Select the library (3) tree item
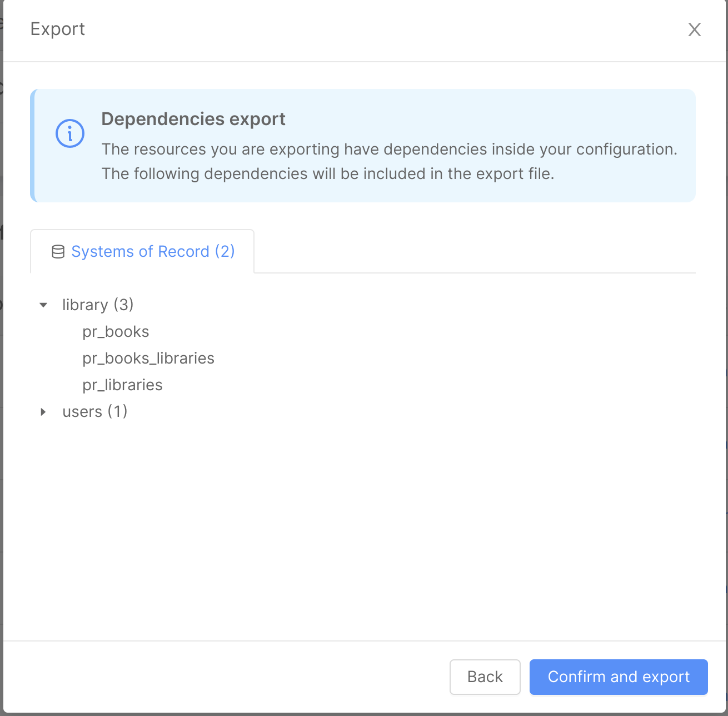The width and height of the screenshot is (728, 716). 98,305
